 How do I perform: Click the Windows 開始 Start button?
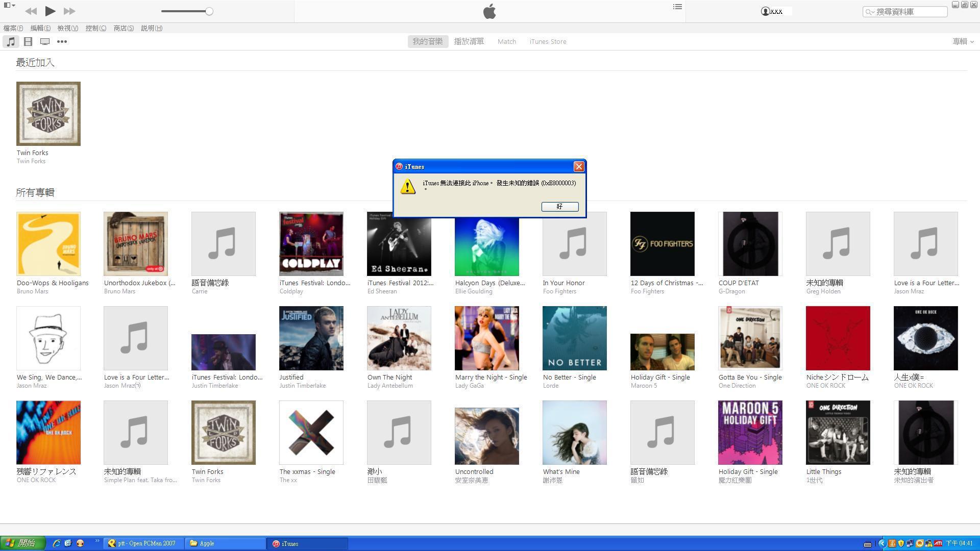pyautogui.click(x=22, y=543)
